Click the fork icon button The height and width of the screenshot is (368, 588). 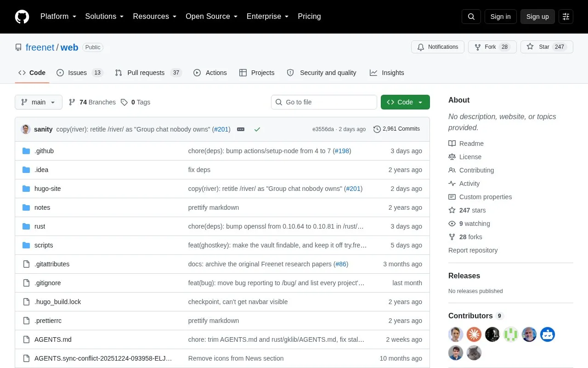tap(478, 47)
